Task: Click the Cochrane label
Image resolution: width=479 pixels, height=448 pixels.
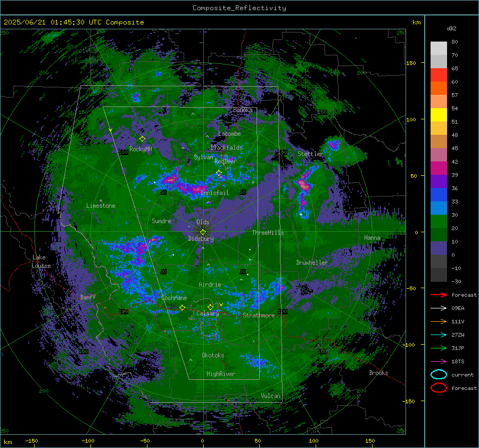Action: point(174,298)
